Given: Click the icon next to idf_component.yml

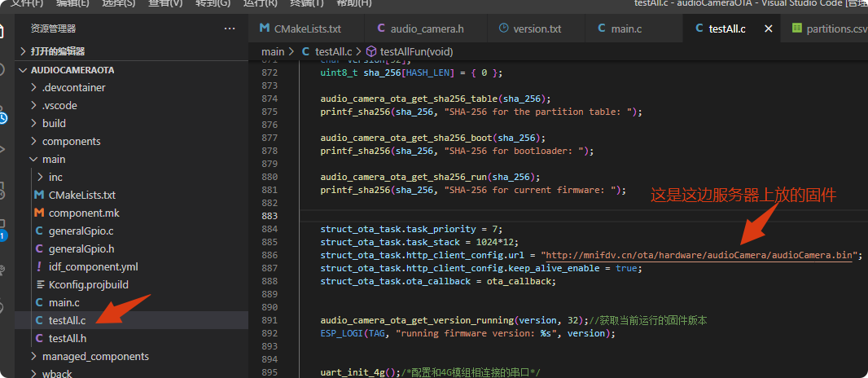Looking at the screenshot, I should pos(39,267).
